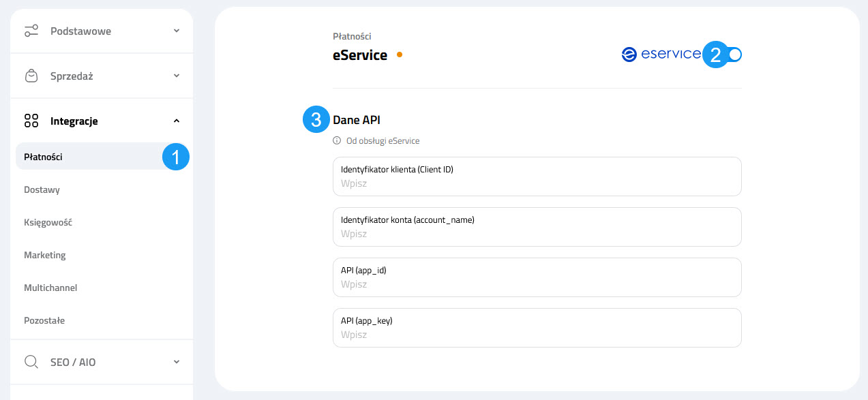Select the Podstawowe settings icon in sidebar
The height and width of the screenshot is (400, 868).
[x=31, y=31]
